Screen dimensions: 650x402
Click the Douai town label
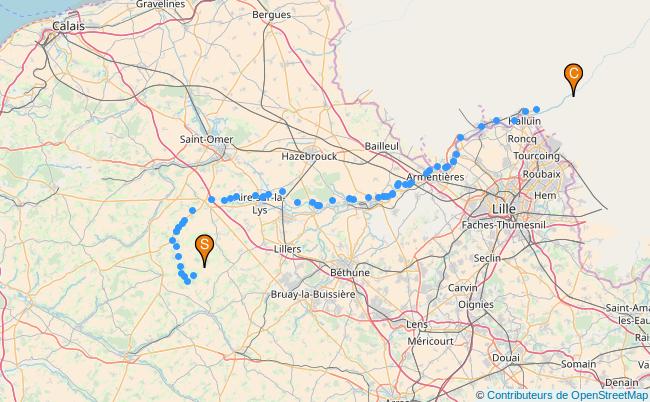pos(506,358)
